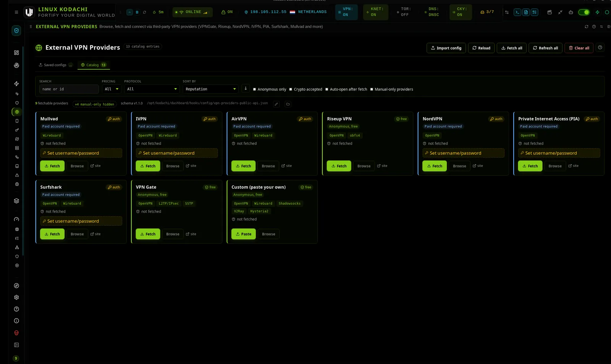This screenshot has width=611, height=364.
Task: Check the Crypto accepted checkbox
Action: [291, 89]
